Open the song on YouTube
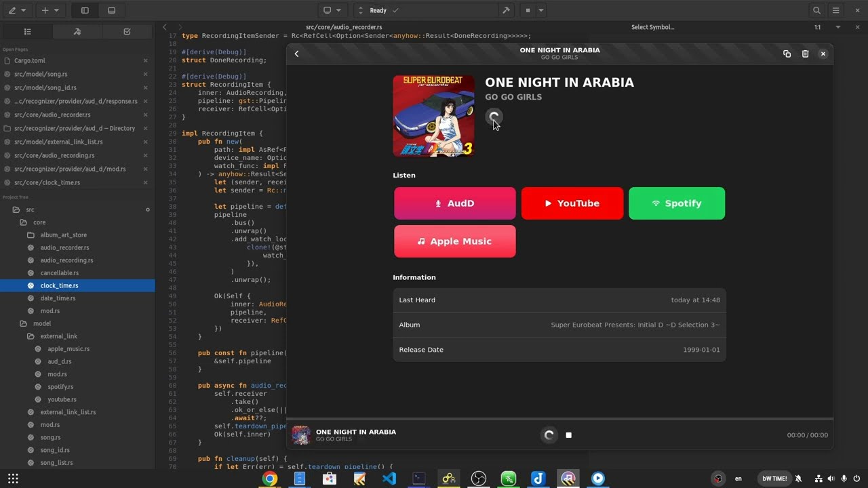 pos(572,203)
